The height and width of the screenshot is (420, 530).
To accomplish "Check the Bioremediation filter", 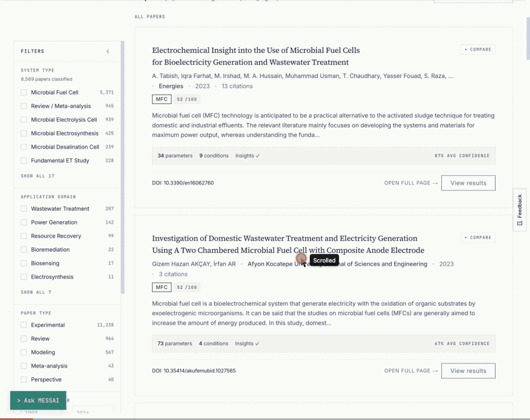I will [x=24, y=250].
